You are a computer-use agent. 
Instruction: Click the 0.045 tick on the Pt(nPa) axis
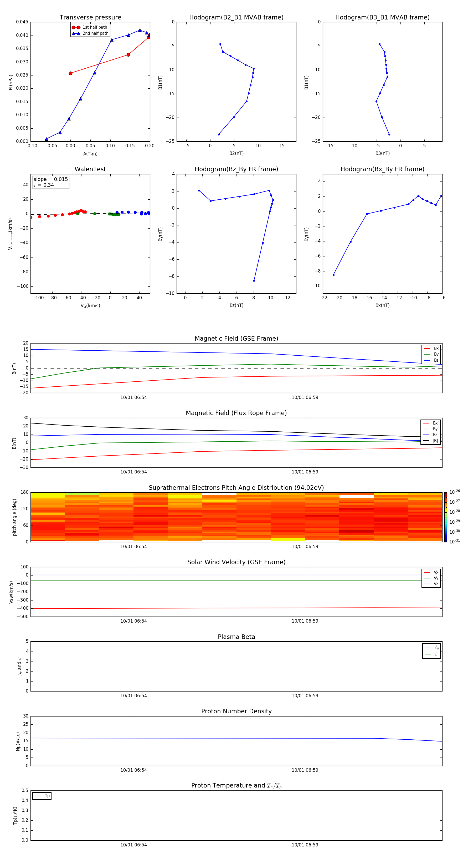[22, 22]
